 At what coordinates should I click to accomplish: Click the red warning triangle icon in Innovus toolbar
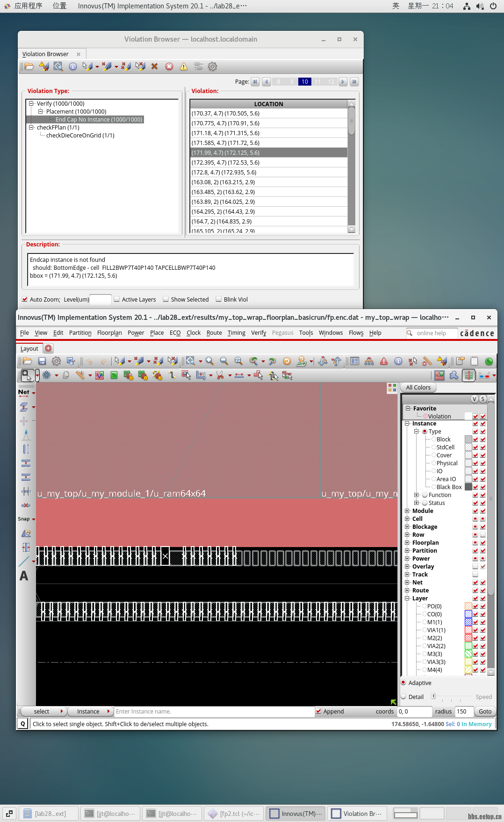pyautogui.click(x=384, y=361)
